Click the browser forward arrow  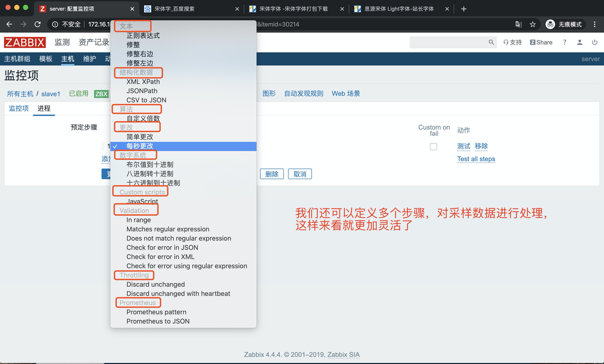[x=23, y=24]
